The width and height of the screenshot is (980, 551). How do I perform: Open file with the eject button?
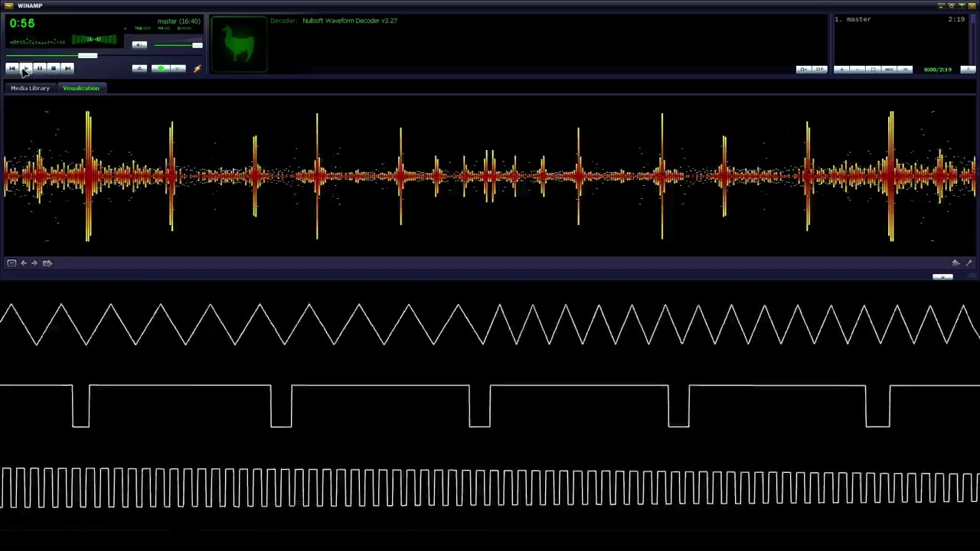tap(139, 69)
